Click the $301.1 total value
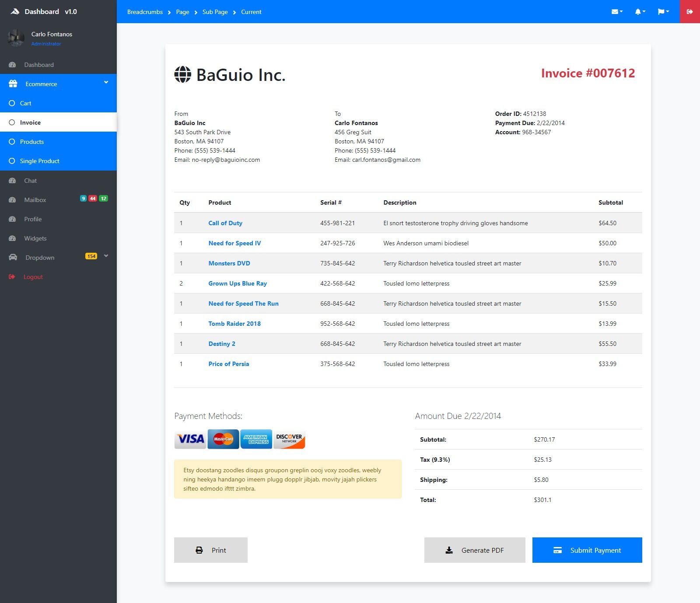 pos(542,500)
